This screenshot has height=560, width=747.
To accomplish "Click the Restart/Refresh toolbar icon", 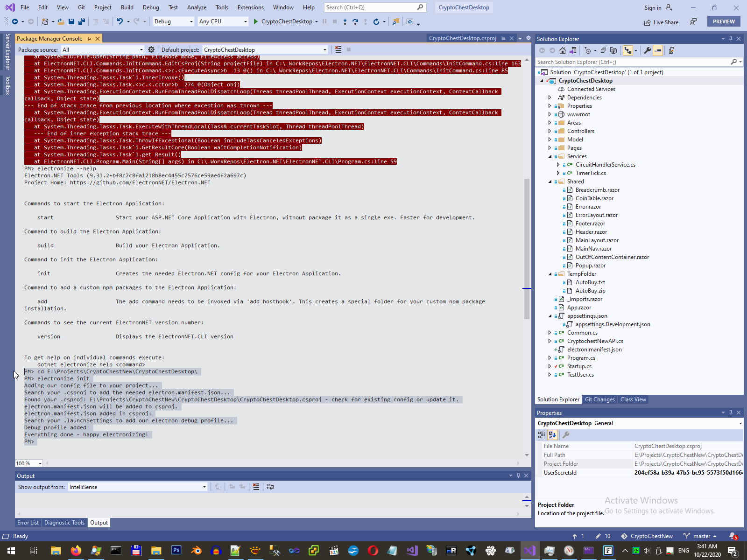I will coord(376,21).
